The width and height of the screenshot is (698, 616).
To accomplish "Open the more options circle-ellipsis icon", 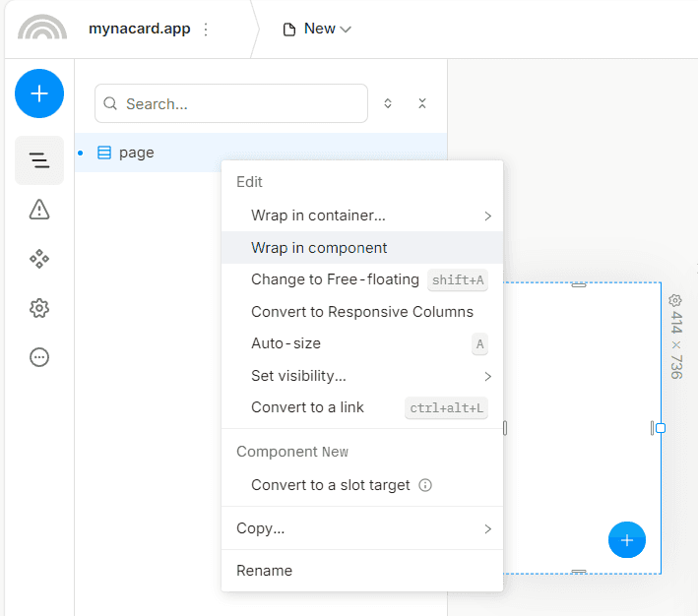I will [x=39, y=357].
